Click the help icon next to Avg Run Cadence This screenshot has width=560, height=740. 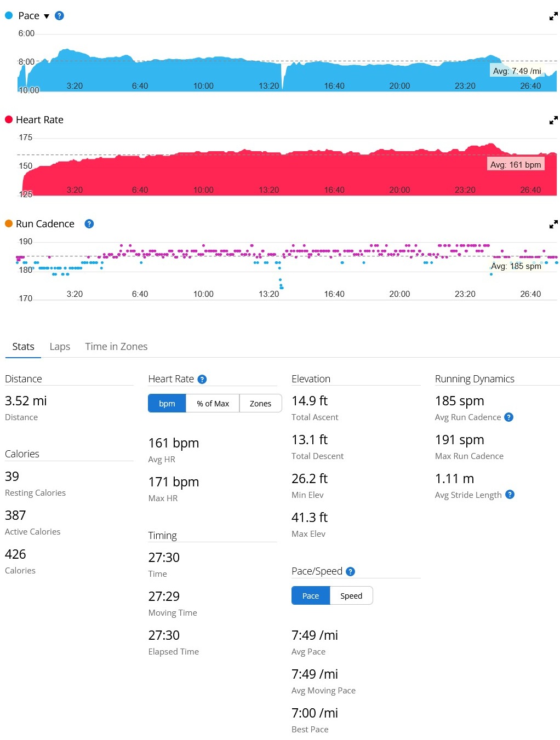pos(508,417)
